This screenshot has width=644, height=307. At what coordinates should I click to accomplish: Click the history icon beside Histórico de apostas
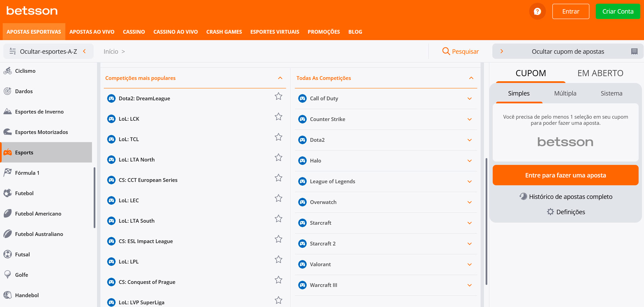[x=523, y=196]
